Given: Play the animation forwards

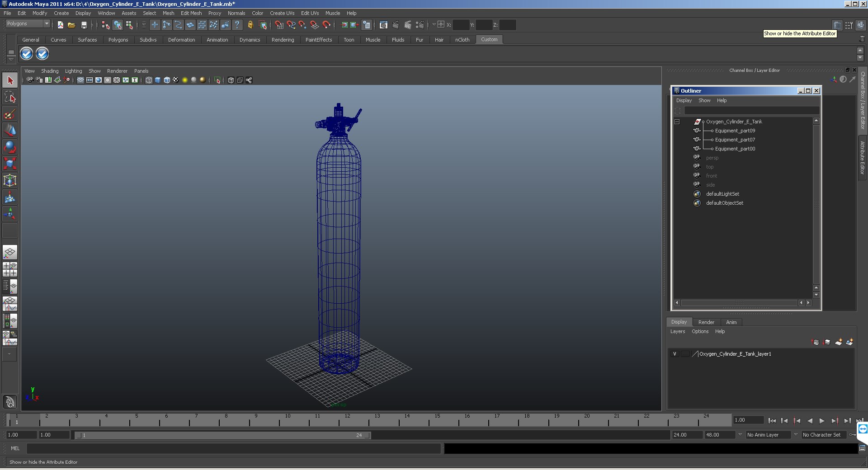Looking at the screenshot, I should click(x=822, y=421).
